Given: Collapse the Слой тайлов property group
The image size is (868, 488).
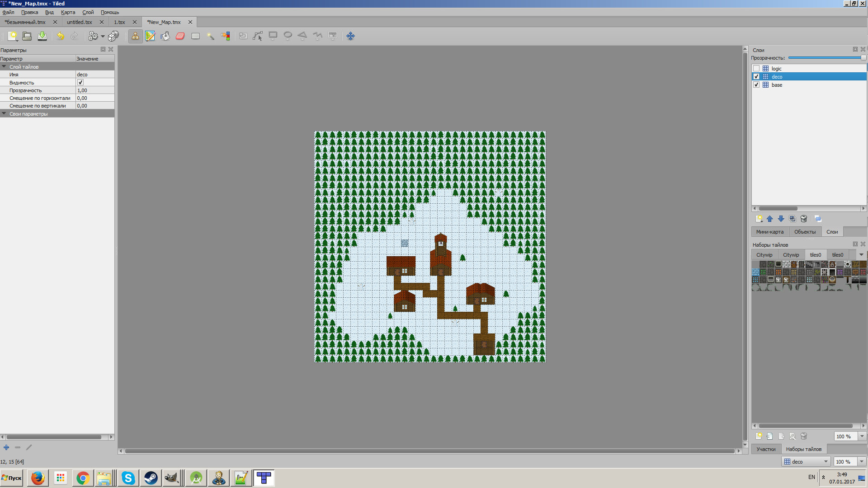Looking at the screenshot, I should (x=4, y=67).
